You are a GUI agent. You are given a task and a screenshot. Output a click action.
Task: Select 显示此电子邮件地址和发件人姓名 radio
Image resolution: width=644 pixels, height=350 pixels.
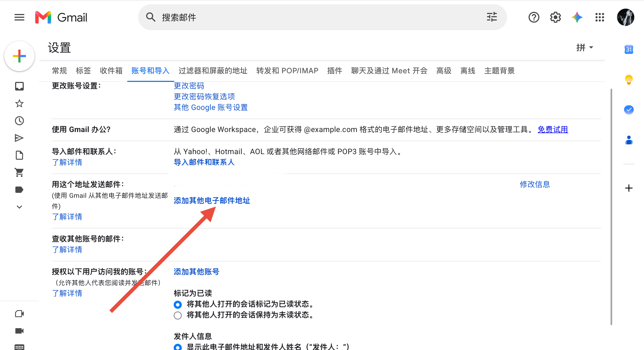point(178,347)
